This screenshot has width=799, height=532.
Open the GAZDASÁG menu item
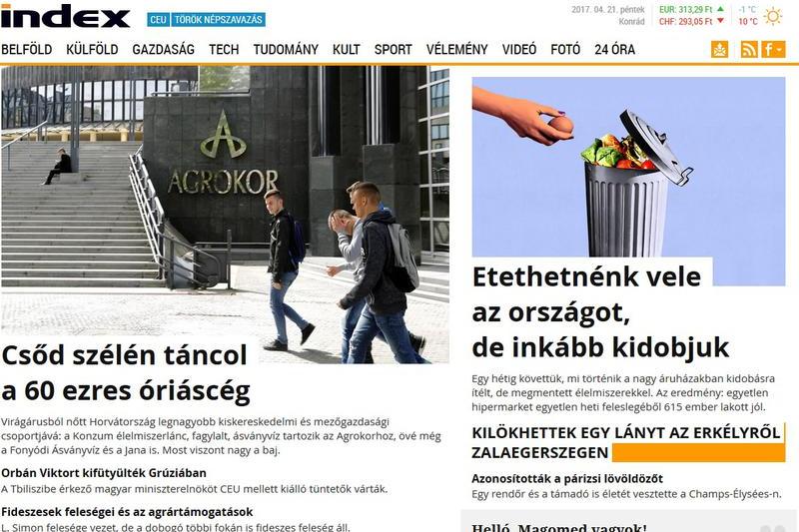point(163,49)
